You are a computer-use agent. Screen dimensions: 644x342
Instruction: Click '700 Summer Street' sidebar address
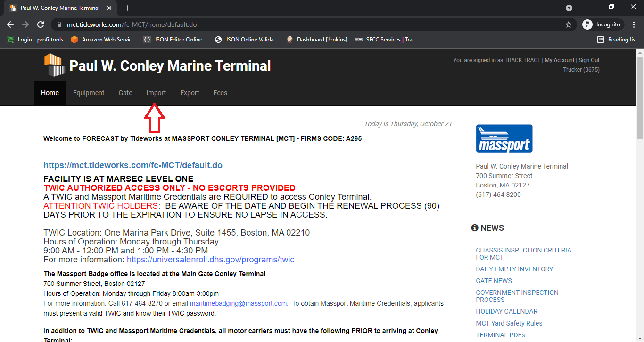pyautogui.click(x=504, y=176)
